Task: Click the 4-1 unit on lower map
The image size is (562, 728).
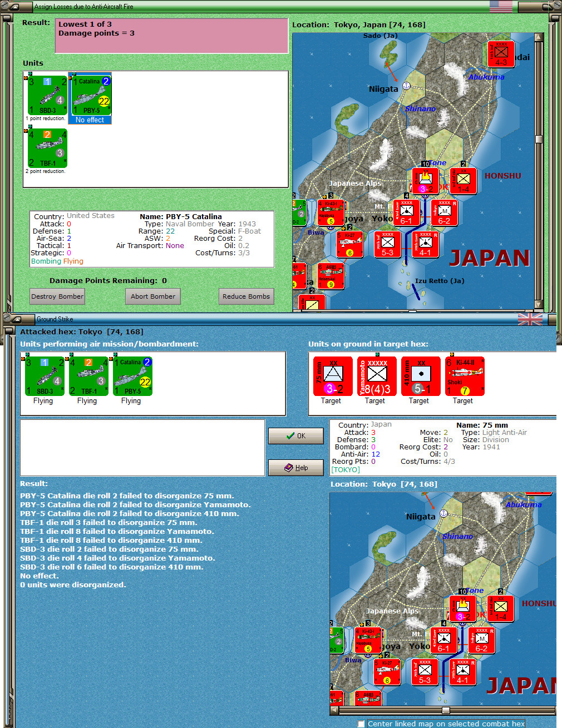Action: 463,672
